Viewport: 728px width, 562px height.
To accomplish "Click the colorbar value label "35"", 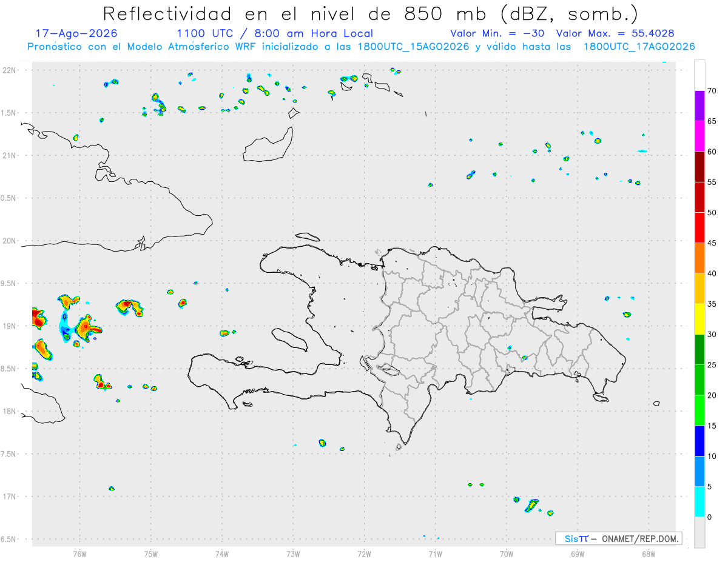I will pos(712,304).
